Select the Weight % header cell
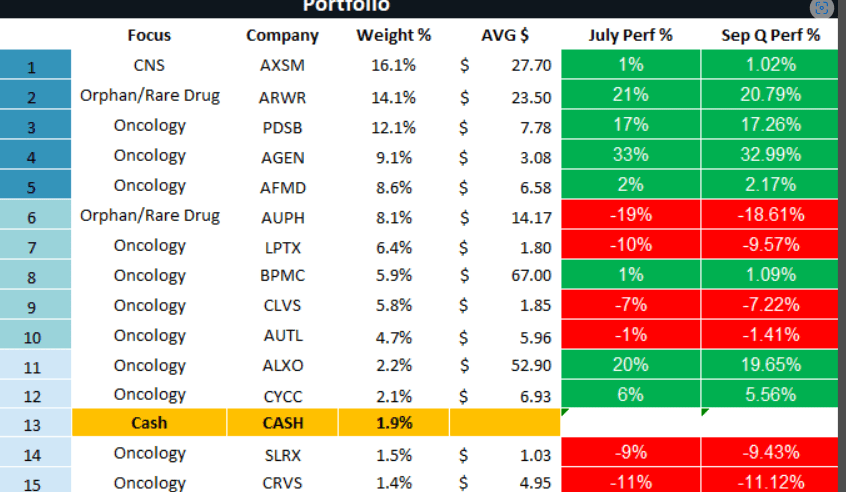The image size is (846, 492). click(x=394, y=35)
